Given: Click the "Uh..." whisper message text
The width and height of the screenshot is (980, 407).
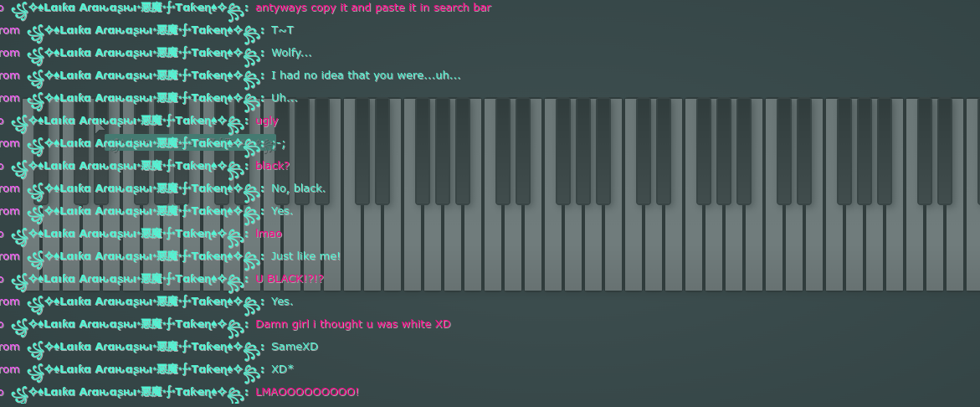Looking at the screenshot, I should pyautogui.click(x=284, y=99).
